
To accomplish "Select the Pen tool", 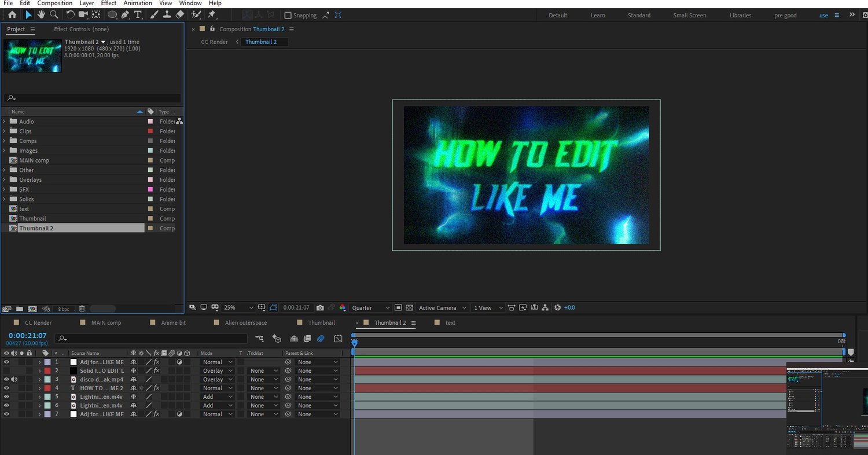I will point(125,14).
